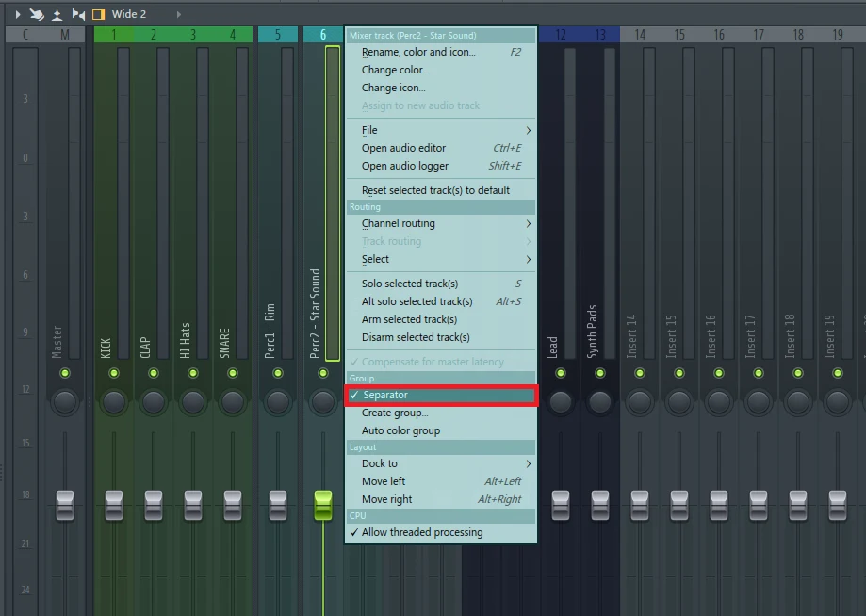Screen dimensions: 866x616
Task: Uncheck Allow threaded processing
Action: [x=421, y=532]
